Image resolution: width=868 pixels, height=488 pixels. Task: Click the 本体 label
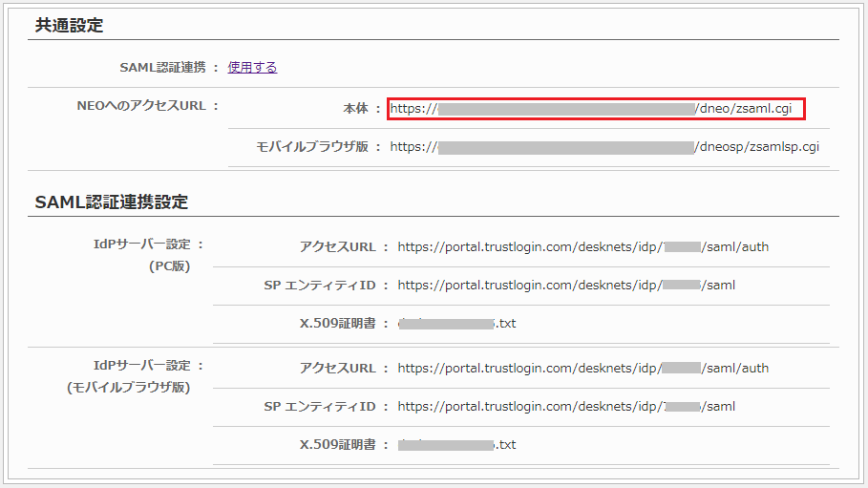tap(355, 109)
